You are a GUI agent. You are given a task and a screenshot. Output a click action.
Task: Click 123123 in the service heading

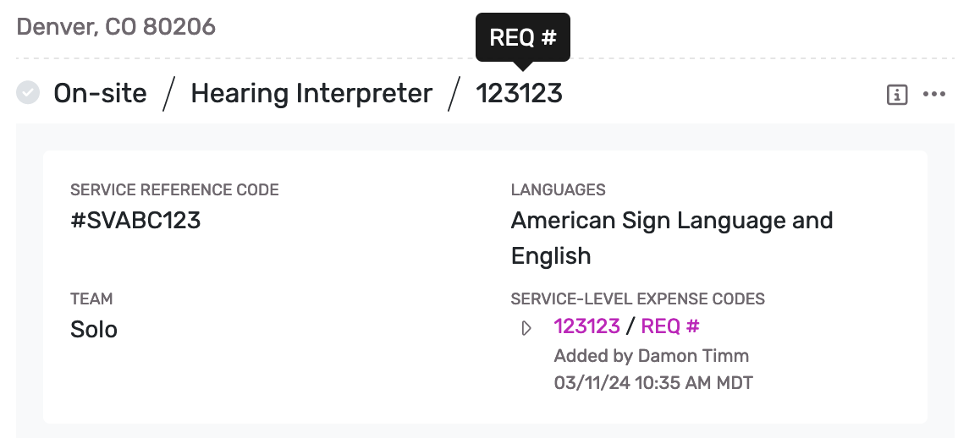pyautogui.click(x=519, y=93)
